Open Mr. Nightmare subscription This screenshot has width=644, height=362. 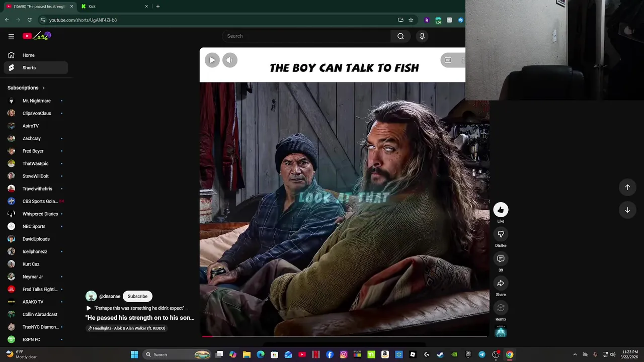click(x=36, y=101)
